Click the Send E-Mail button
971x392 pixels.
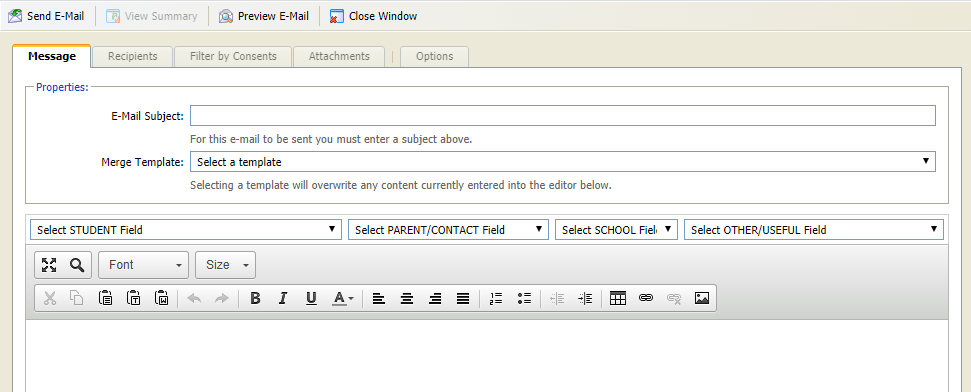click(x=46, y=16)
